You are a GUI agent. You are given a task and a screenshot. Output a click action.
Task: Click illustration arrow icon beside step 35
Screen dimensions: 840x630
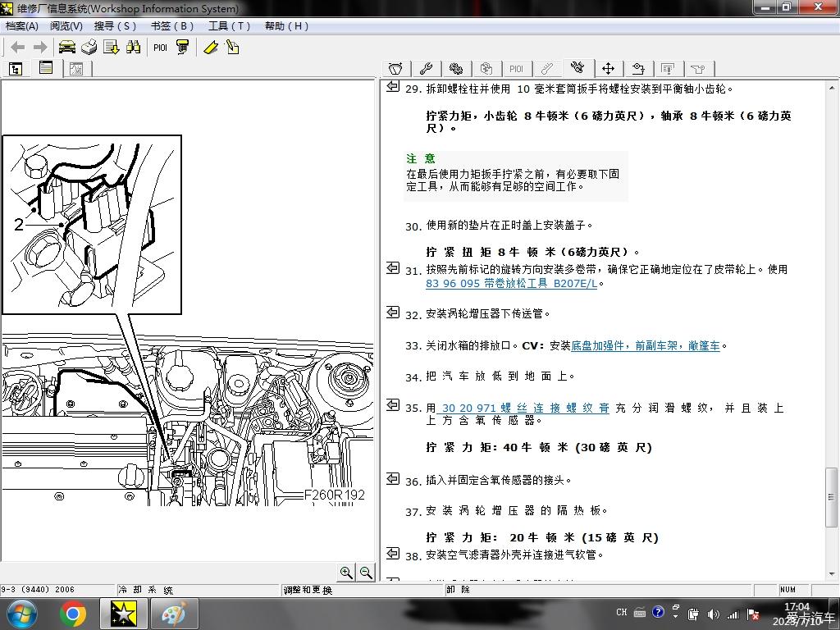pyautogui.click(x=393, y=404)
